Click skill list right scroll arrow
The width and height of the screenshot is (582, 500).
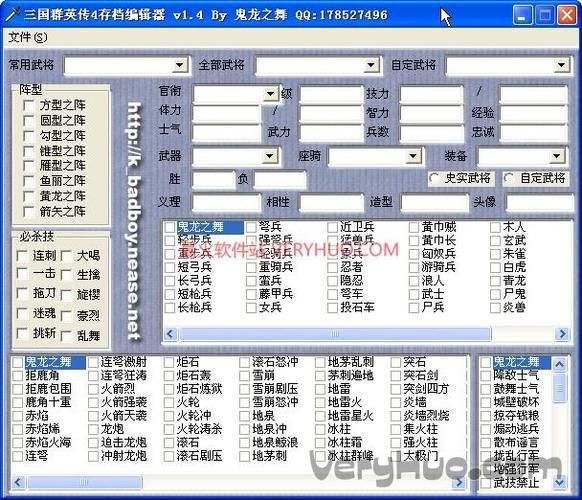click(x=460, y=482)
